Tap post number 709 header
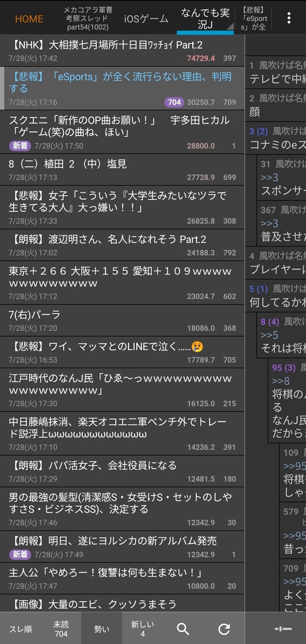 click(x=291, y=568)
